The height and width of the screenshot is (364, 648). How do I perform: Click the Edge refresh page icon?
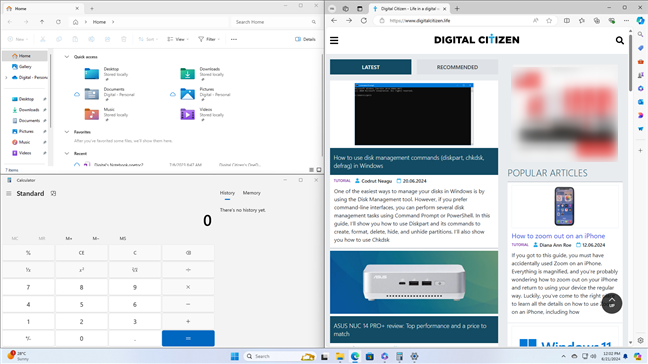(364, 21)
